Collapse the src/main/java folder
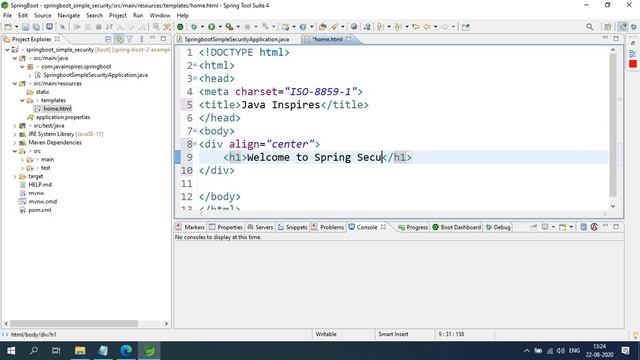The image size is (640, 360). pyautogui.click(x=15, y=58)
